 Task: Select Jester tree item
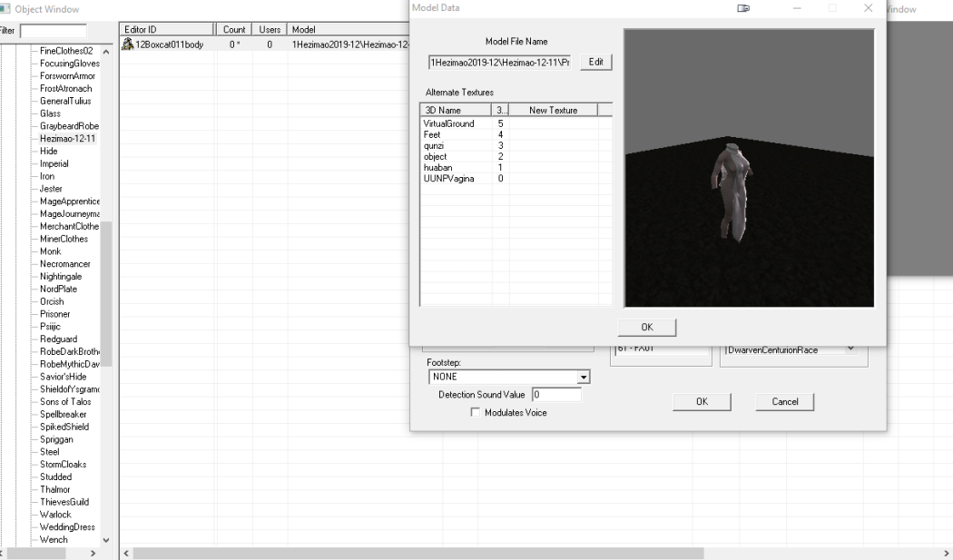tap(51, 189)
